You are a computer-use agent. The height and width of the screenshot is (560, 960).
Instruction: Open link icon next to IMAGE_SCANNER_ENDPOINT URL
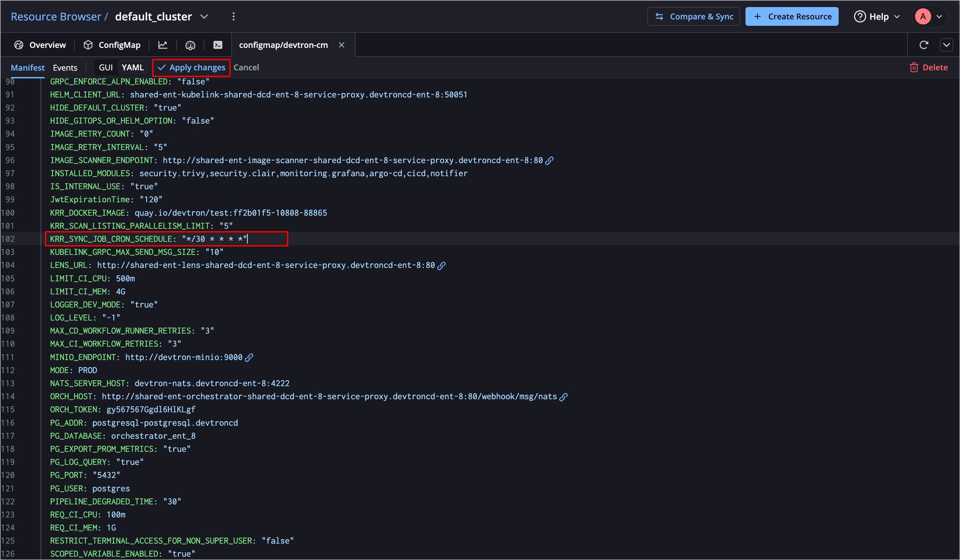pyautogui.click(x=549, y=160)
